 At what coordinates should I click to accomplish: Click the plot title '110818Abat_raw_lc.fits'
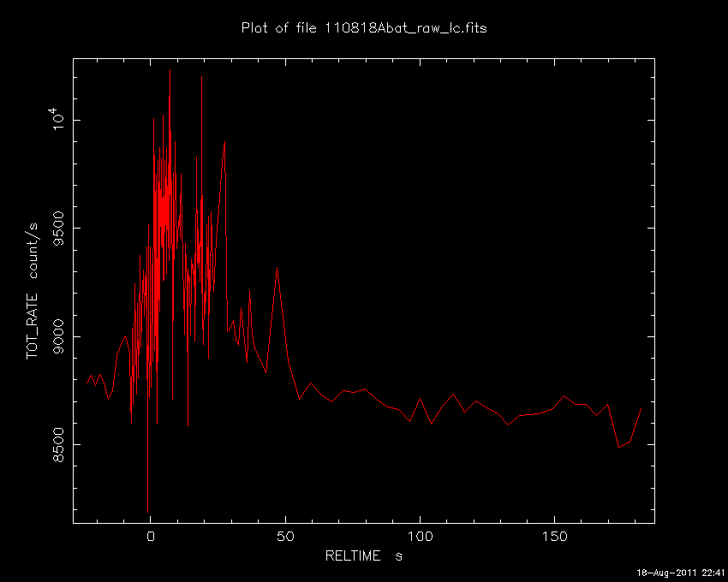coord(405,29)
